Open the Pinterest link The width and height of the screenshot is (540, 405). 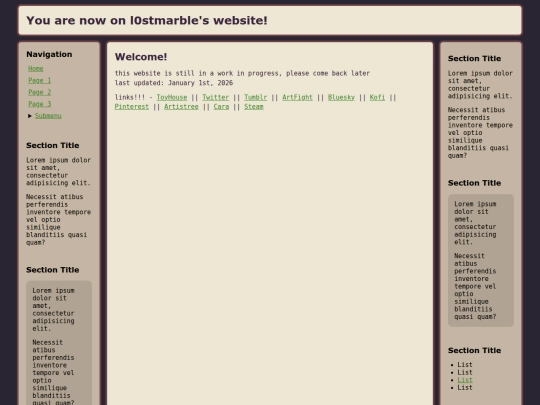[x=132, y=107]
